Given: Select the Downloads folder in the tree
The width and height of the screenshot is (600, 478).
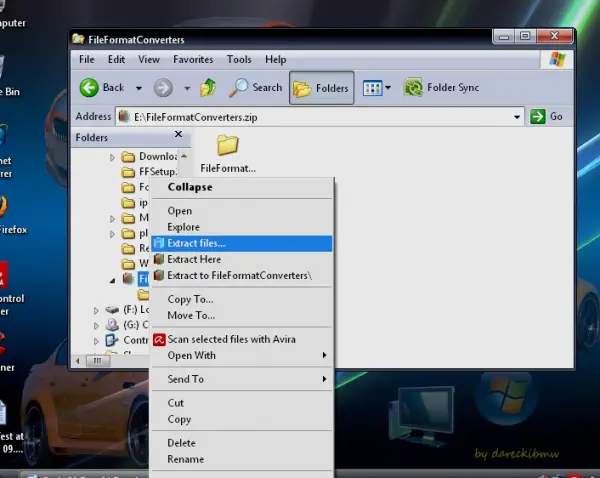Looking at the screenshot, I should (149, 157).
